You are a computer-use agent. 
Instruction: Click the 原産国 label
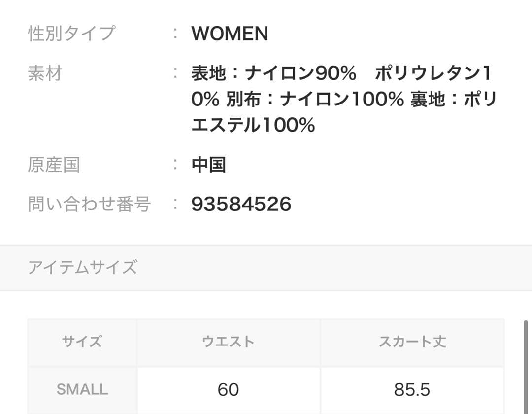tap(54, 165)
